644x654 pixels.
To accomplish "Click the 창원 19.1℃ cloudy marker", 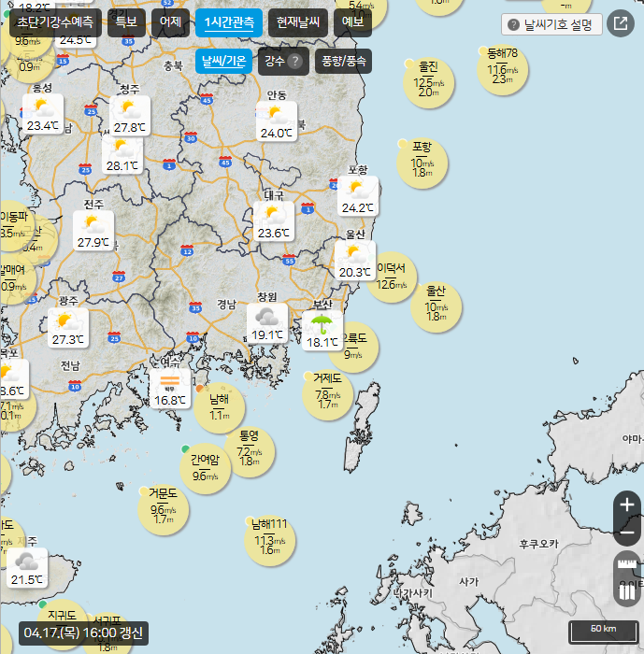I will [267, 323].
